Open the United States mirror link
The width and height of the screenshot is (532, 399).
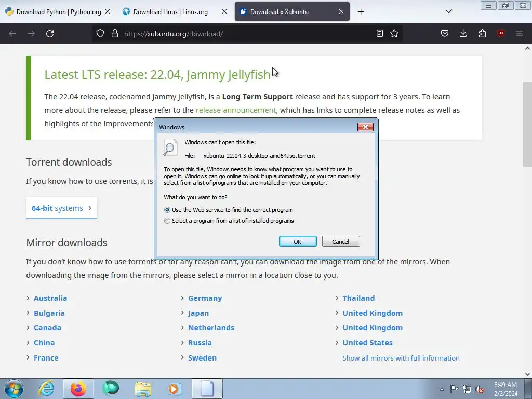point(367,343)
